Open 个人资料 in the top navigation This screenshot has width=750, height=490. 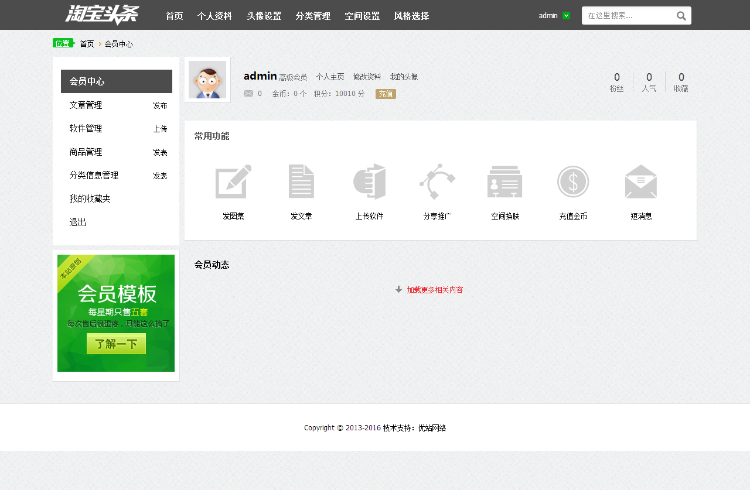(x=214, y=16)
